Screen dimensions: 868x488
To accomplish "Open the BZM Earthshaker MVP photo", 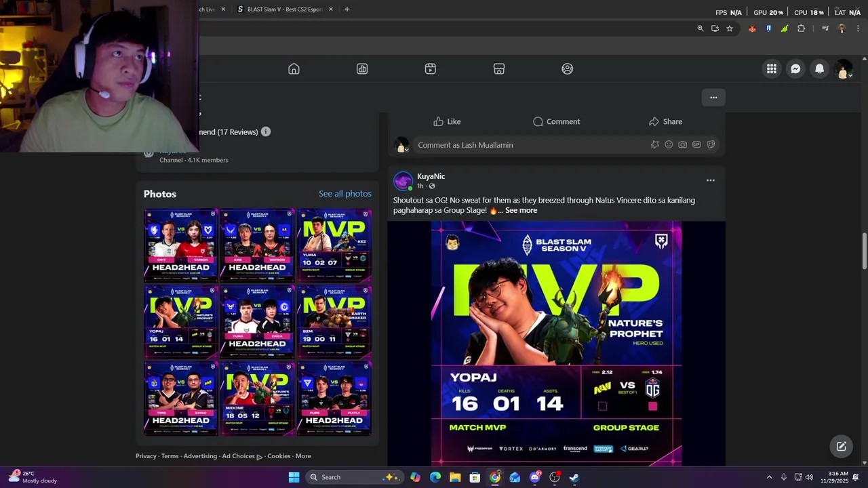I will pyautogui.click(x=334, y=321).
